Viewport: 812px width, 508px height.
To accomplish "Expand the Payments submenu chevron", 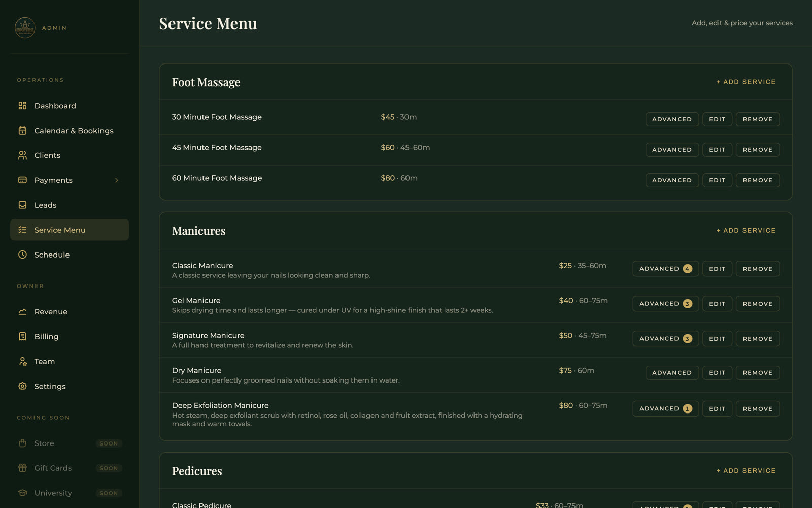I will 117,180.
